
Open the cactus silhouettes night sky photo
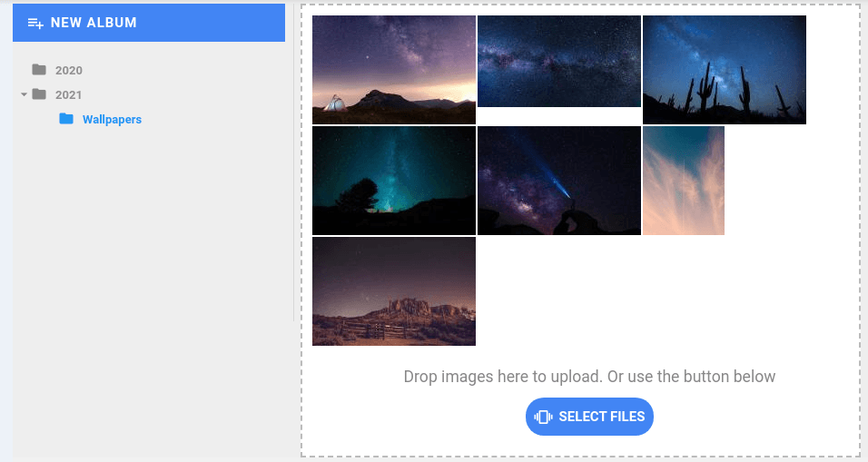725,70
